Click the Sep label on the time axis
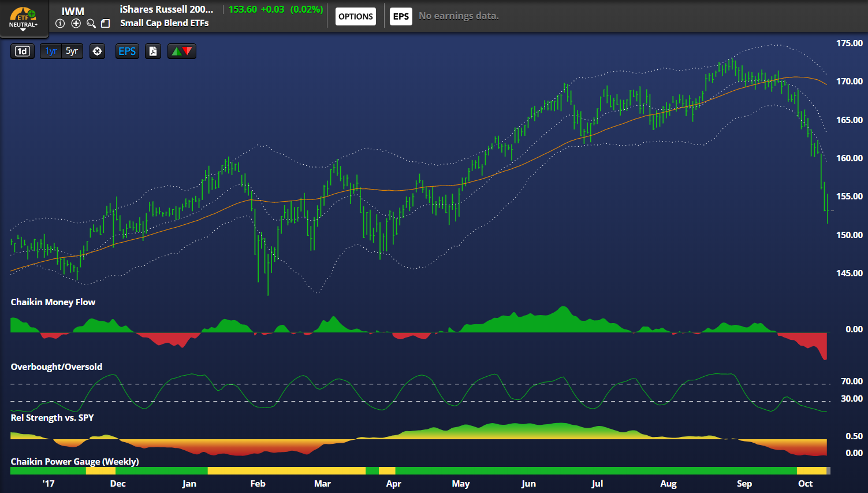Viewport: 868px width, 493px height. coord(744,484)
